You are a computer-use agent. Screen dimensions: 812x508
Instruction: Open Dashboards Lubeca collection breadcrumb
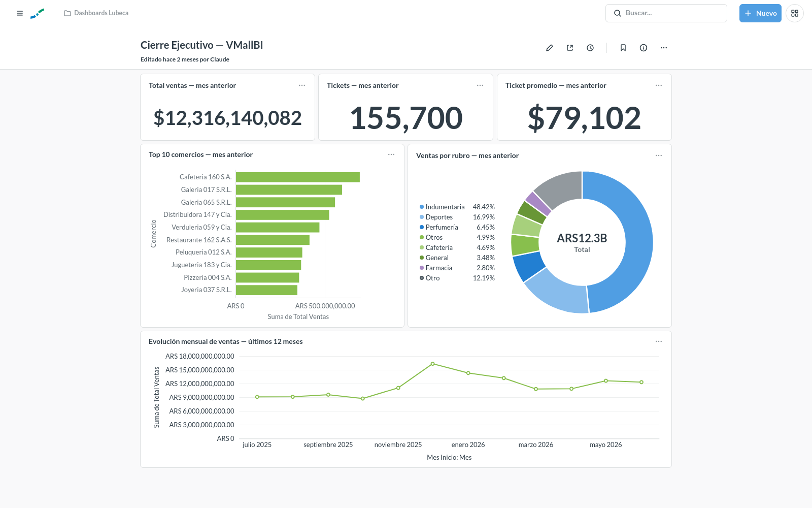pyautogui.click(x=96, y=13)
